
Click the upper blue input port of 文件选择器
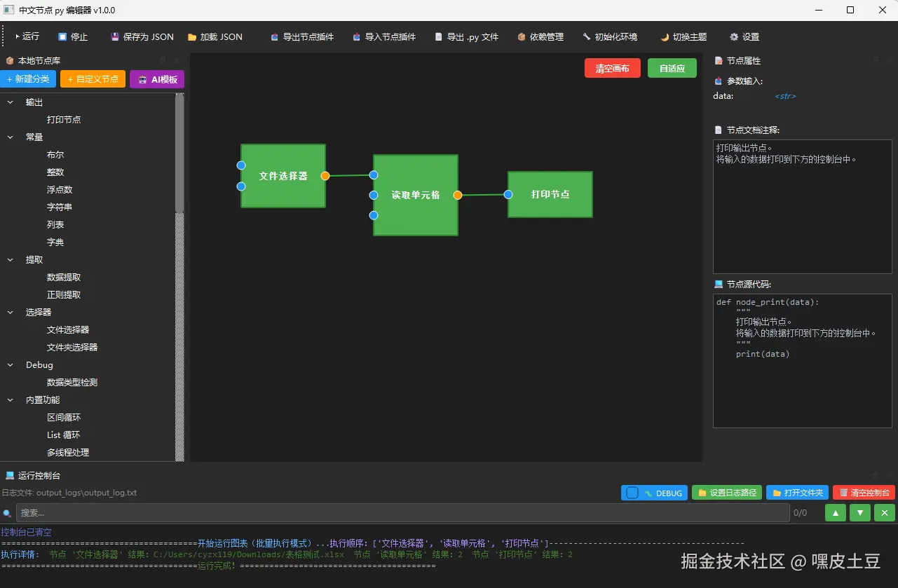[x=241, y=165]
